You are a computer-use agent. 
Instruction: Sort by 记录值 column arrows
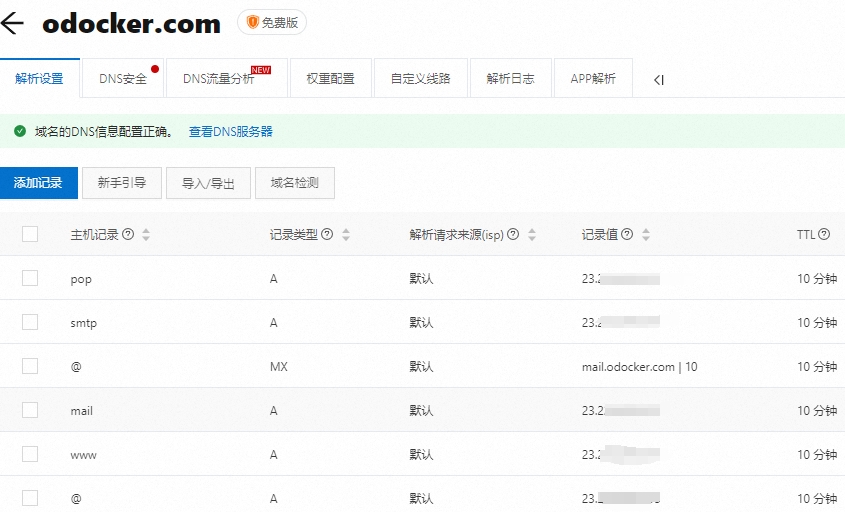click(x=646, y=235)
